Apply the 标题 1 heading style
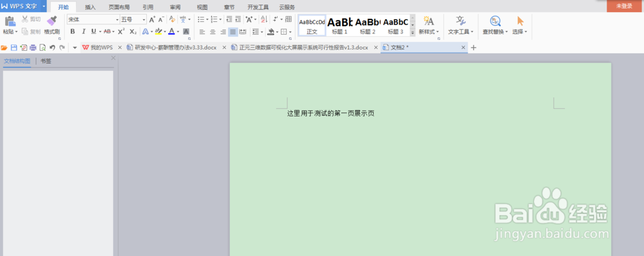Viewport: 644px width, 256px height. point(339,26)
